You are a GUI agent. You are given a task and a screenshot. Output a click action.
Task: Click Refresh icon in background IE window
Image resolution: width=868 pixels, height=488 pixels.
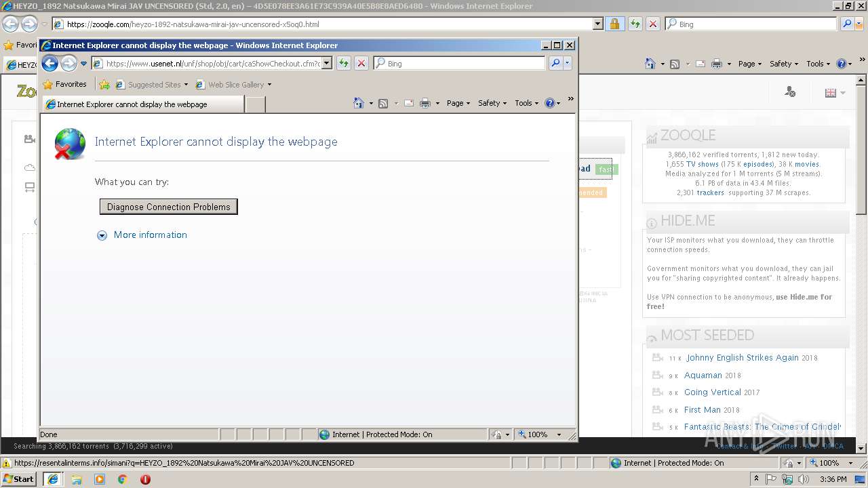635,24
